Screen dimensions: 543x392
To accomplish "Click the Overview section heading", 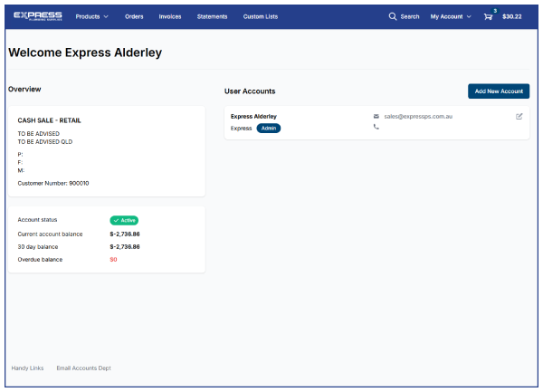I will click(24, 89).
